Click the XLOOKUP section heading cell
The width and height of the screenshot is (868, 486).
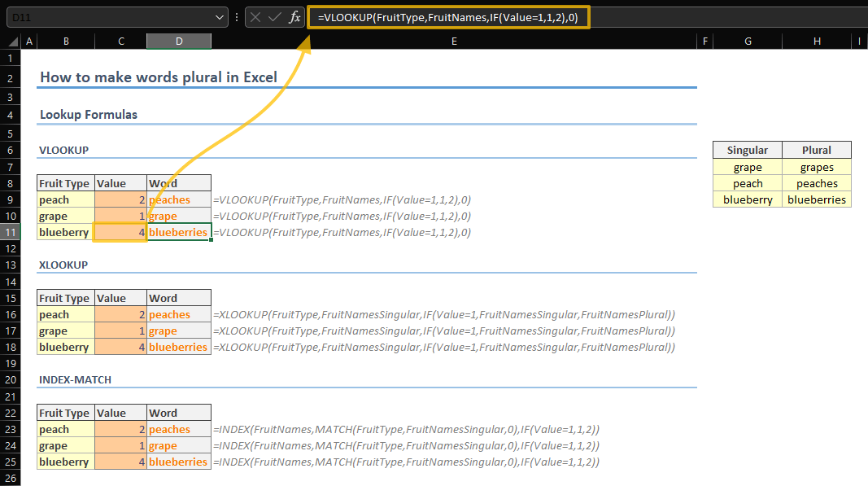(63, 265)
